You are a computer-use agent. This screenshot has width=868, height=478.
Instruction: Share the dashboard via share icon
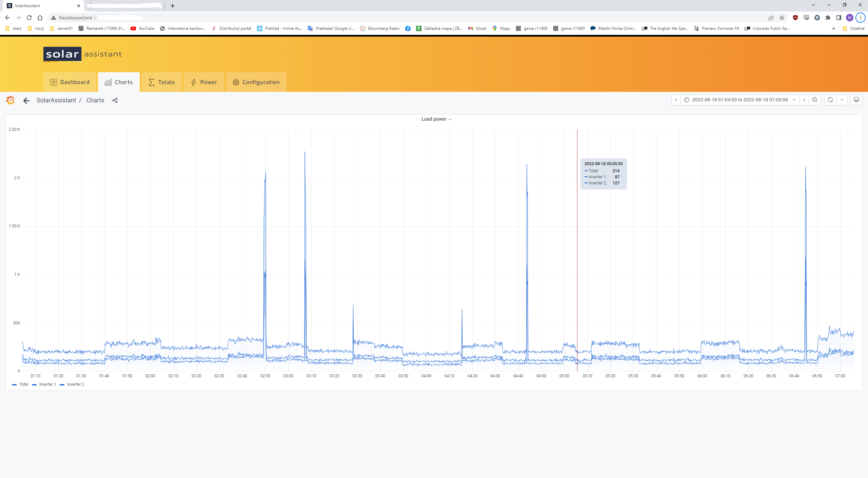coord(115,100)
